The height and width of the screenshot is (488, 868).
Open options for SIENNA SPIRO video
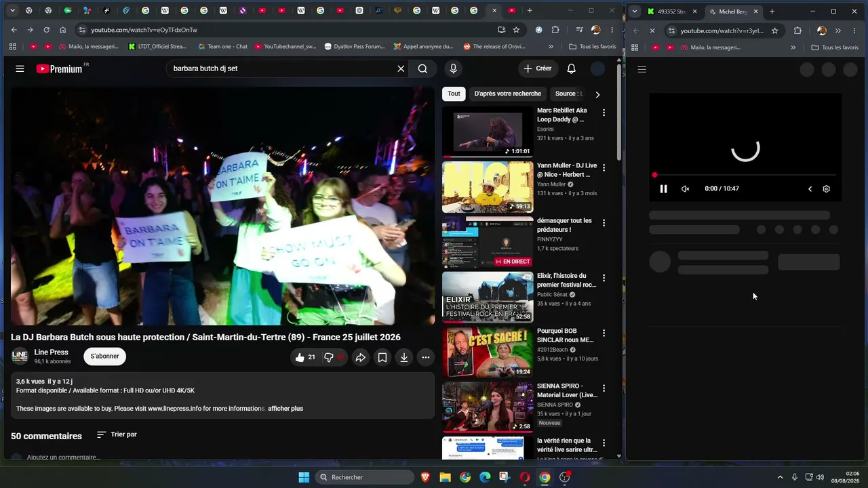[604, 388]
